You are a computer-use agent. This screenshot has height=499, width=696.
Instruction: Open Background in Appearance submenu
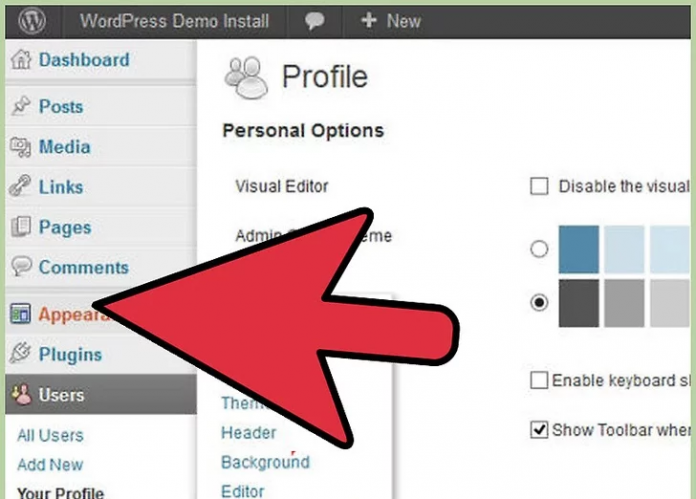(x=265, y=462)
